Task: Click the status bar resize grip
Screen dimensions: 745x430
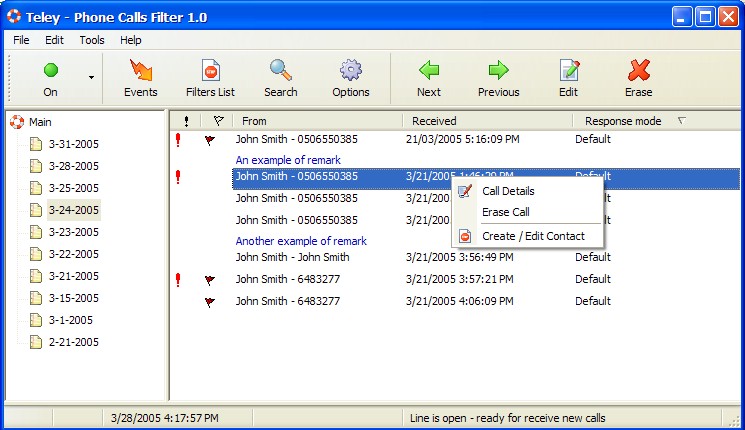Action: (x=734, y=419)
